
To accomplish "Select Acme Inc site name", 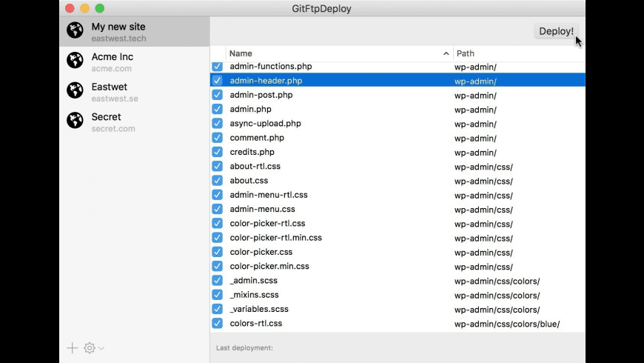I will (112, 57).
